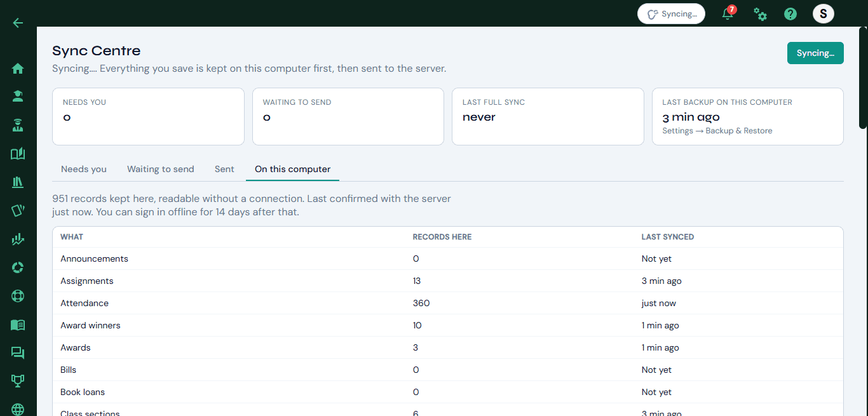This screenshot has width=868, height=416.
Task: Select the Assignments row name
Action: click(x=87, y=281)
